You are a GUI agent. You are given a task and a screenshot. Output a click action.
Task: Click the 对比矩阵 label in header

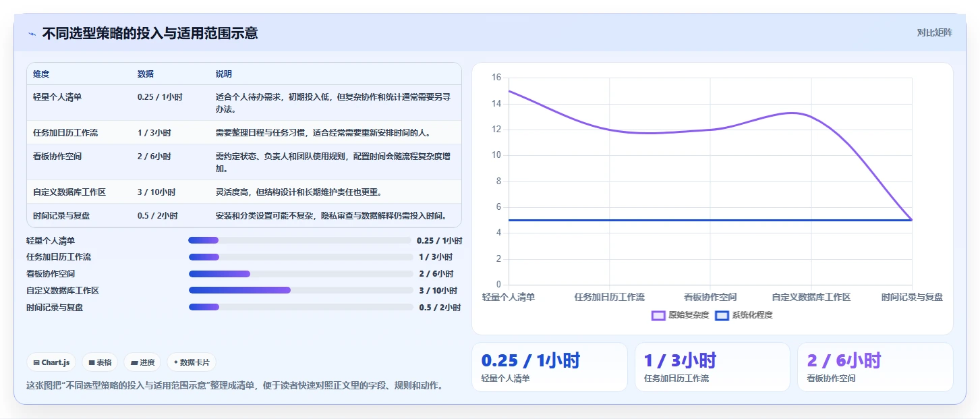pos(934,32)
